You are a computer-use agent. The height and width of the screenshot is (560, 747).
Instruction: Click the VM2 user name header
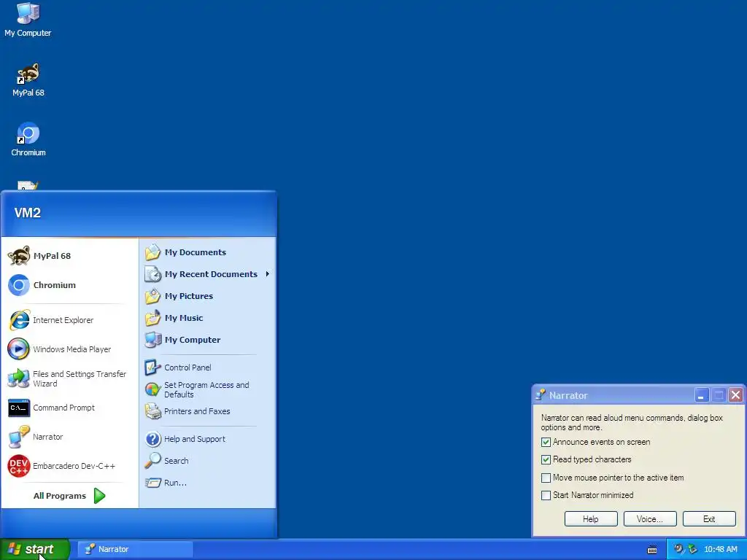28,213
